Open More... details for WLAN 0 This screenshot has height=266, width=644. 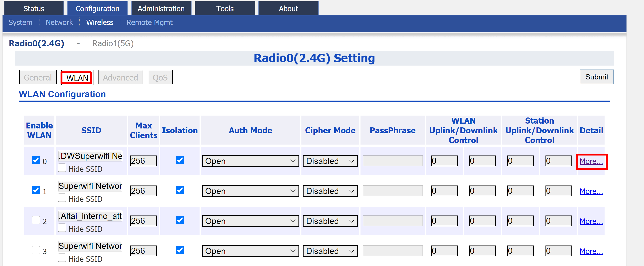pyautogui.click(x=591, y=161)
